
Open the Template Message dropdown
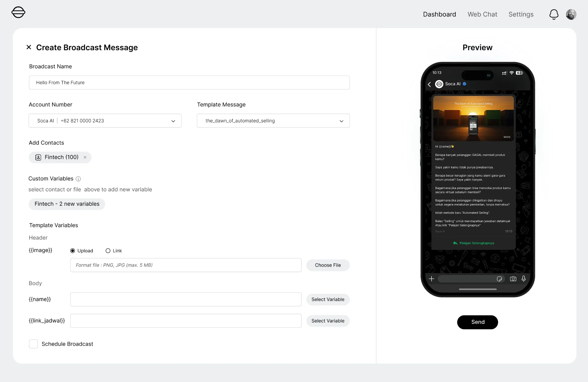[x=273, y=121]
